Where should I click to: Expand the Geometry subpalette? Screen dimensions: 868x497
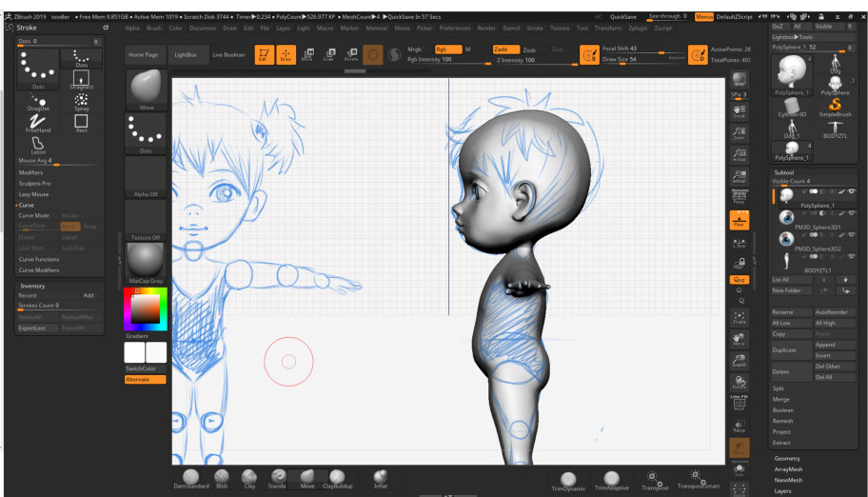point(786,459)
